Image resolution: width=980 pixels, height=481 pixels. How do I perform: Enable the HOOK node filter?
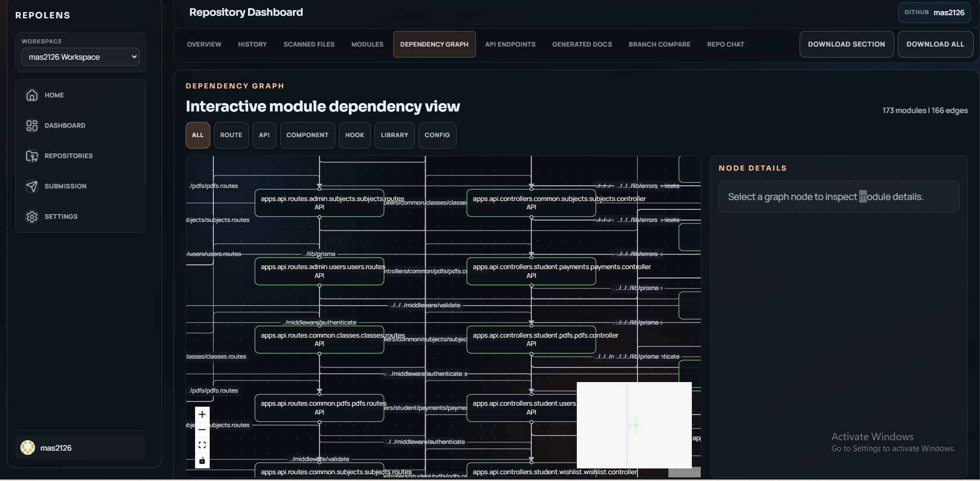(355, 135)
